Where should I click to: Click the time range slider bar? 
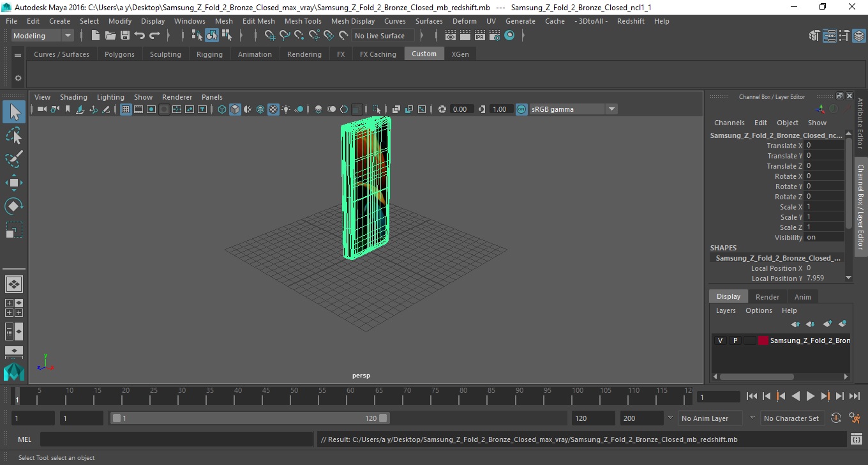(x=250, y=418)
